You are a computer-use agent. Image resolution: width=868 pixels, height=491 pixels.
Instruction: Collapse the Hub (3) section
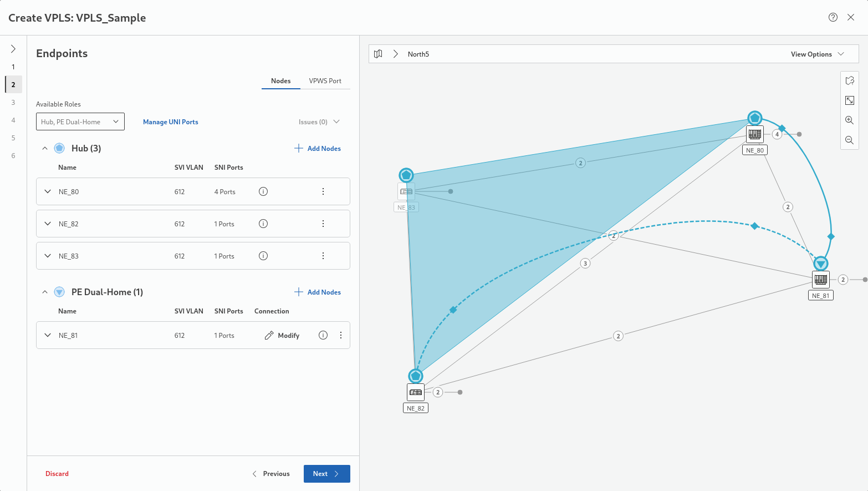[45, 148]
